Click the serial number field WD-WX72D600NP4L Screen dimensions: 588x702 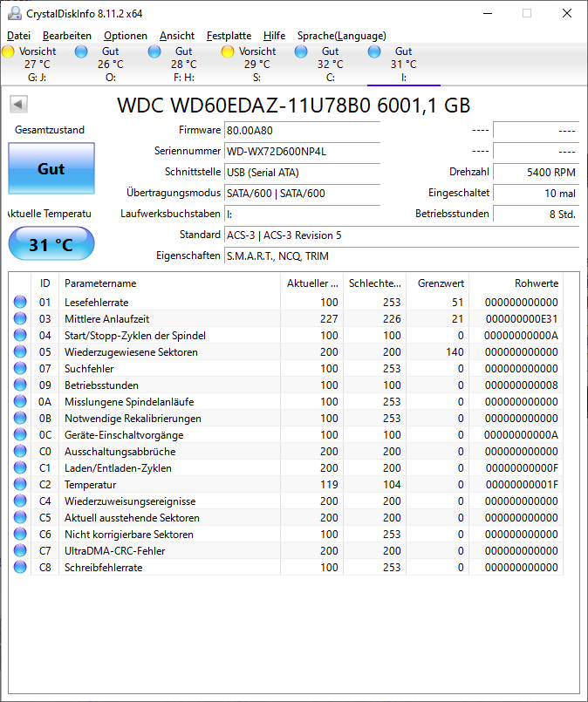coord(302,152)
